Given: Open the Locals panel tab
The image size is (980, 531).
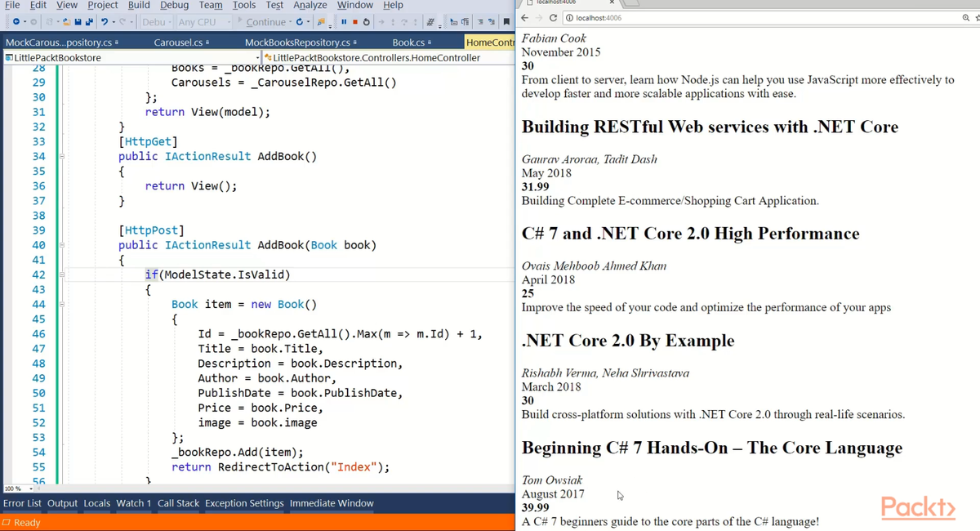Looking at the screenshot, I should pos(96,503).
